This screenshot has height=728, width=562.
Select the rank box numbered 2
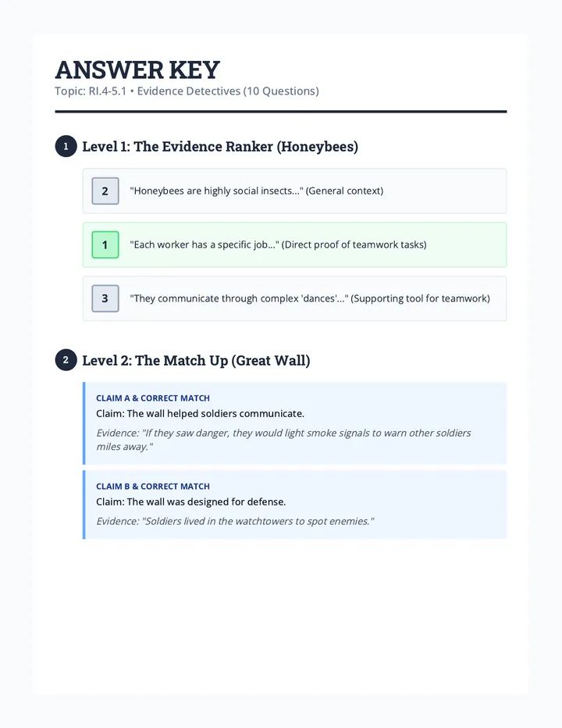pos(105,191)
